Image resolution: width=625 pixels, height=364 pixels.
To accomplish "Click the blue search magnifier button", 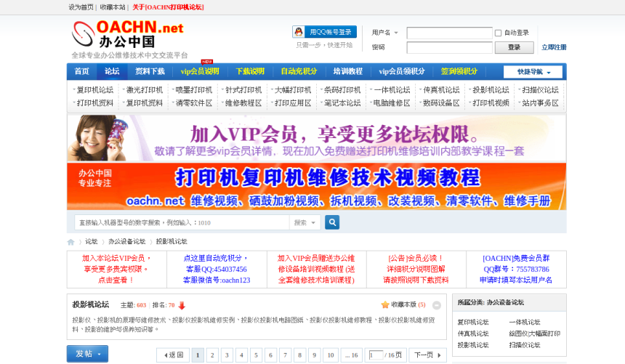I will 332,222.
